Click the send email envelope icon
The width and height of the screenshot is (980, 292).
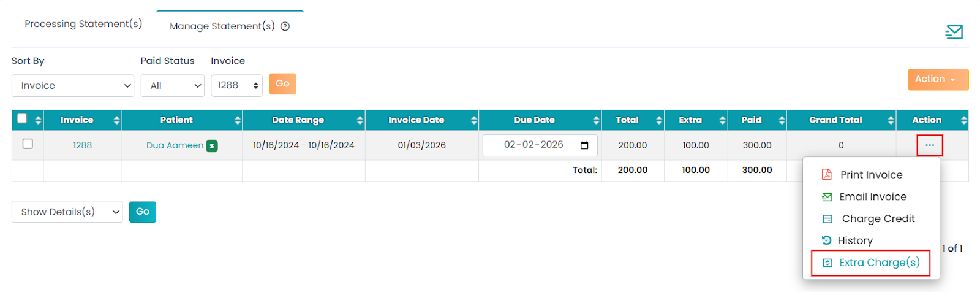tap(954, 32)
